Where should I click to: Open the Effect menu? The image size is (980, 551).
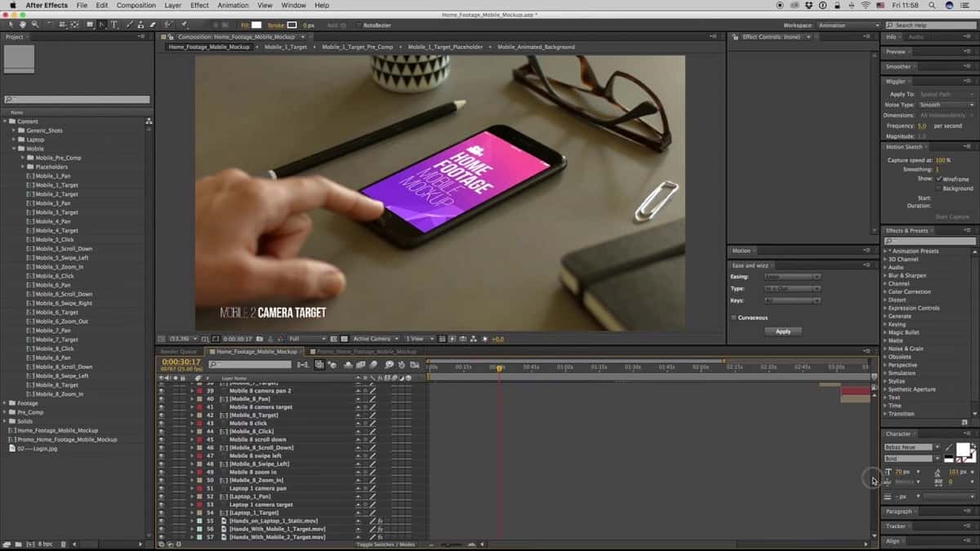coord(199,5)
